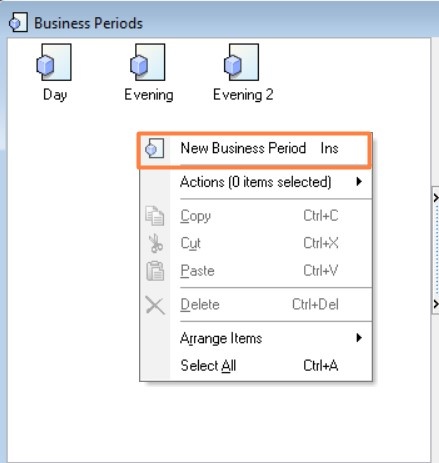The width and height of the screenshot is (439, 463).
Task: Click the Copy pages icon
Action: tap(155, 216)
